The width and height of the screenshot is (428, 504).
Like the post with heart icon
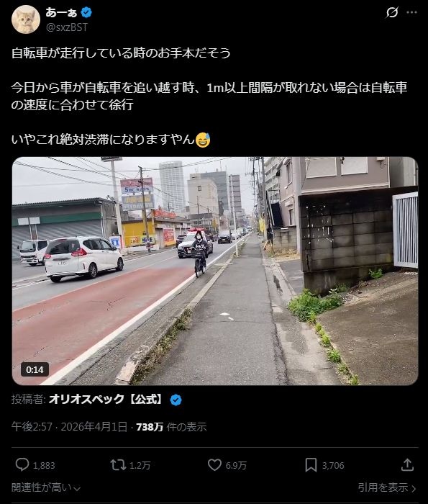[x=214, y=465]
